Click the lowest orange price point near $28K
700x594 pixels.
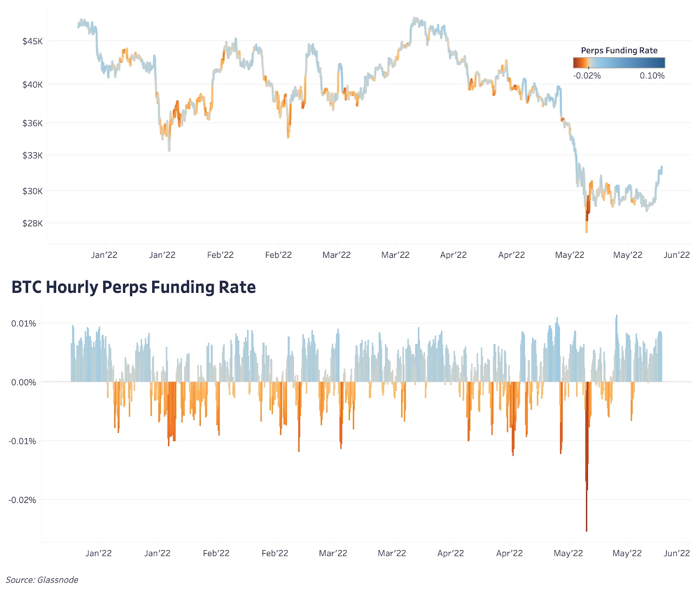pyautogui.click(x=586, y=229)
